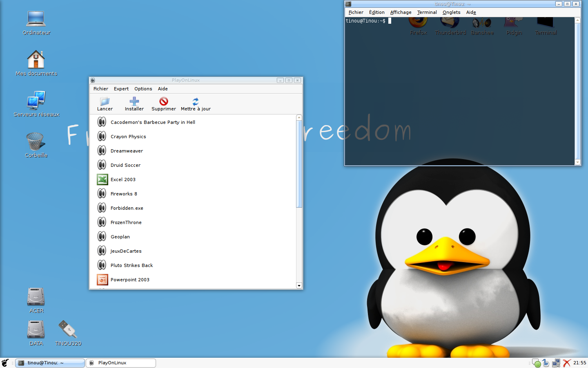Screen dimensions: 588x368
Task: Select Dreamweaver in the program list
Action: point(127,151)
